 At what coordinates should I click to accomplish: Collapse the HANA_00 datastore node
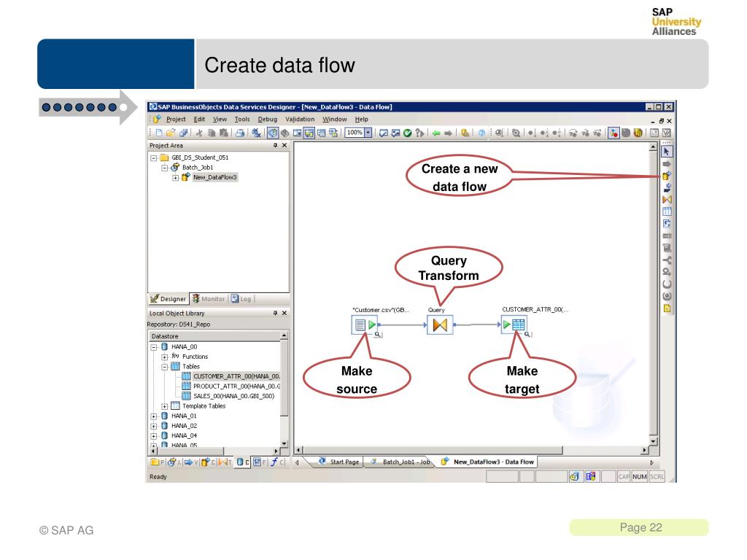pyautogui.click(x=153, y=347)
